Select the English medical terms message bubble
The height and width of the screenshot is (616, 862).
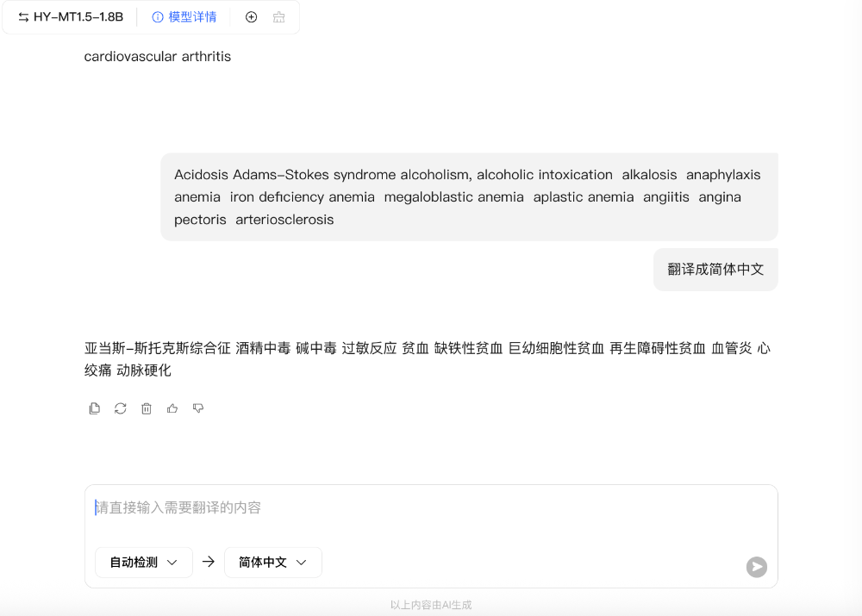[x=468, y=196]
